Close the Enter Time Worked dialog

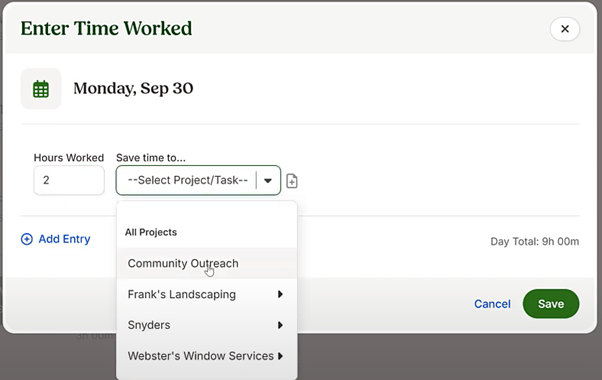tap(565, 29)
